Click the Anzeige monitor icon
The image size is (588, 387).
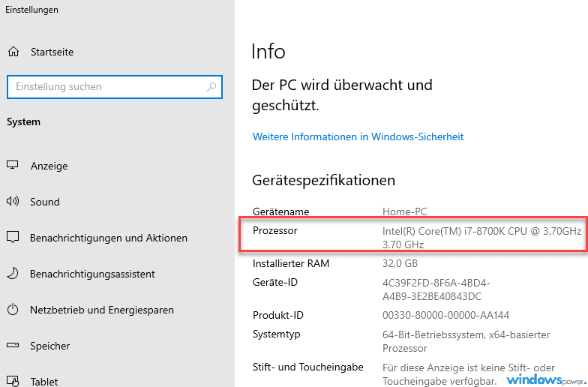[12, 165]
